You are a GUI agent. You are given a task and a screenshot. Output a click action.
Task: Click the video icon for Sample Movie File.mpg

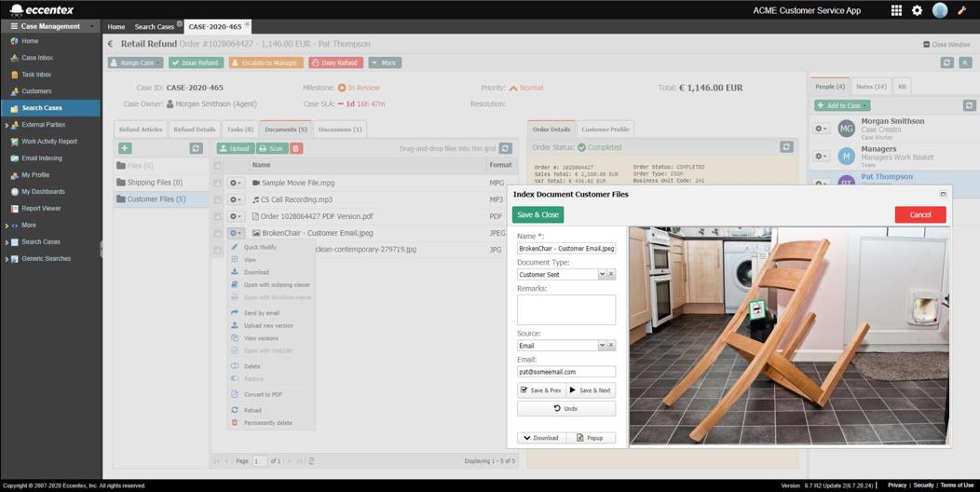(255, 184)
